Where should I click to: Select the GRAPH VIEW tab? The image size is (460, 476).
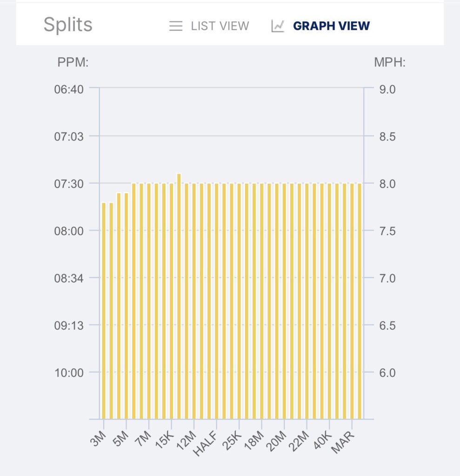(x=331, y=26)
